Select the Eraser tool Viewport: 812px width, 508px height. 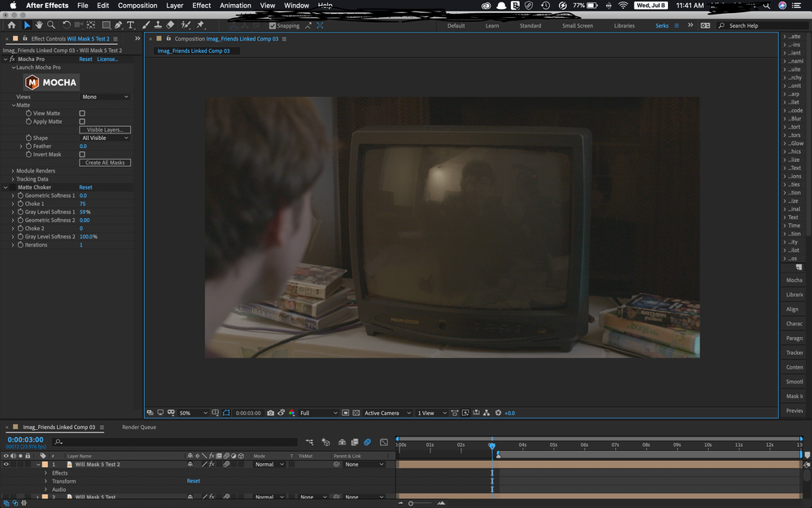(x=170, y=25)
